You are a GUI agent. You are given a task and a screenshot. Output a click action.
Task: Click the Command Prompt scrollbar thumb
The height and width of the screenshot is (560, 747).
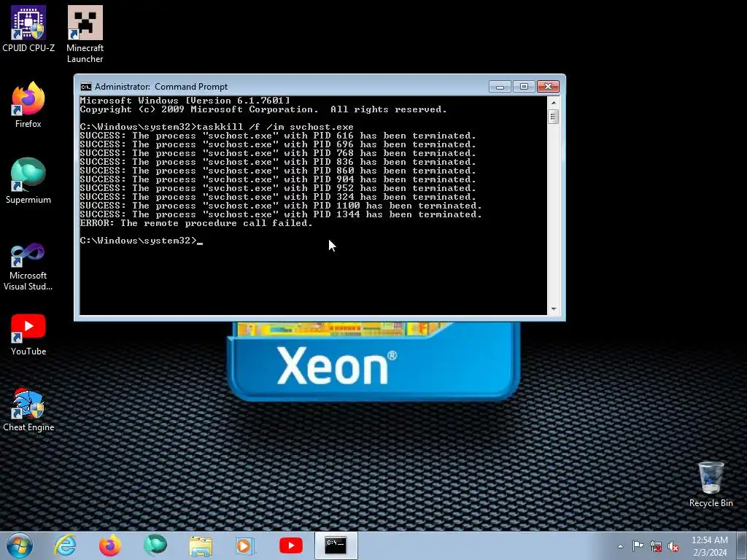pos(553,117)
